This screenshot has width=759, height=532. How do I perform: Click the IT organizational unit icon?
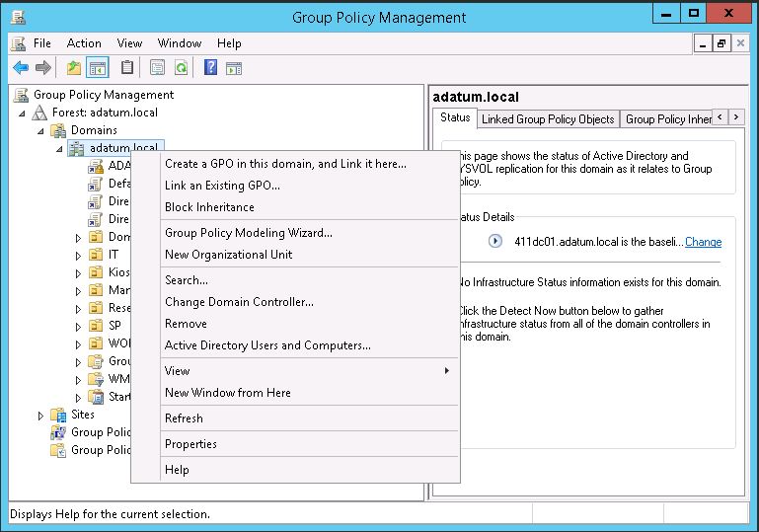point(96,255)
